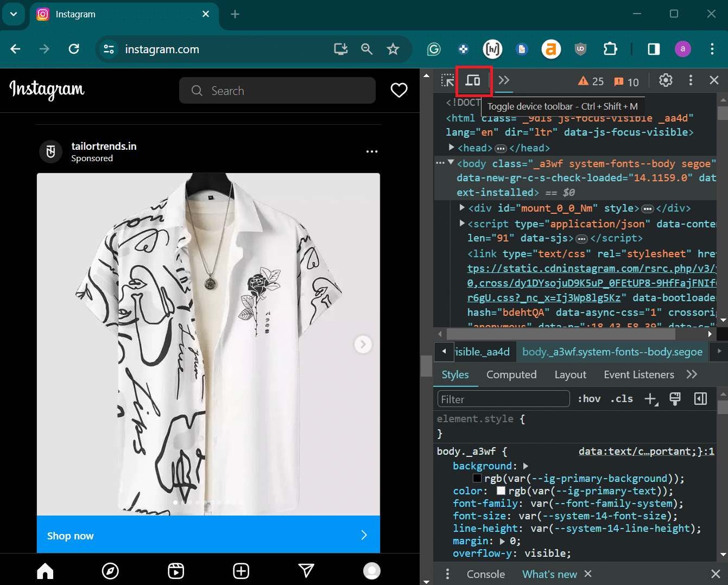Expand the margin shorthand property

click(x=502, y=541)
